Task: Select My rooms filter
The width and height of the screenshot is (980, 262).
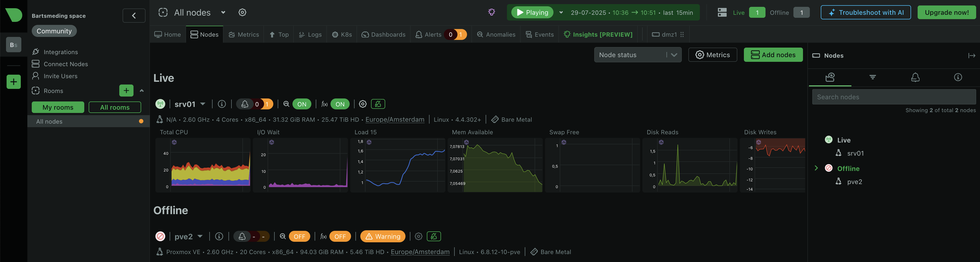Action: (x=58, y=107)
